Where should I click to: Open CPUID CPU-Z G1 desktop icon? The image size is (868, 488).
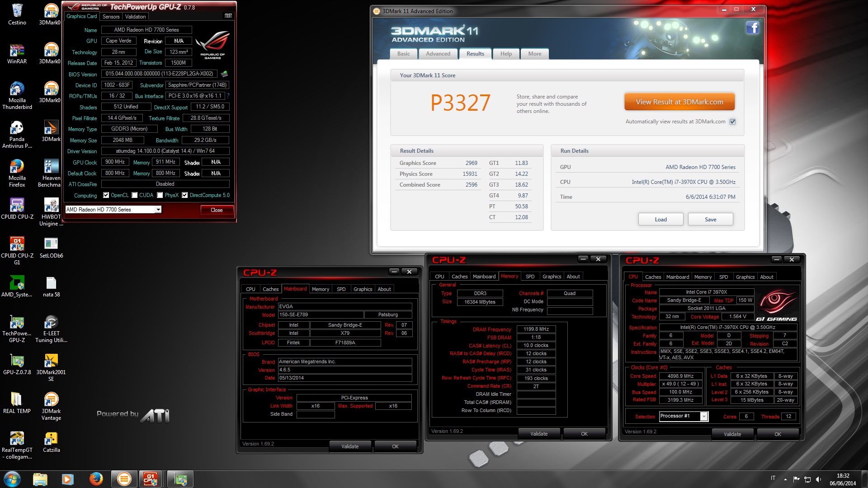tap(17, 251)
